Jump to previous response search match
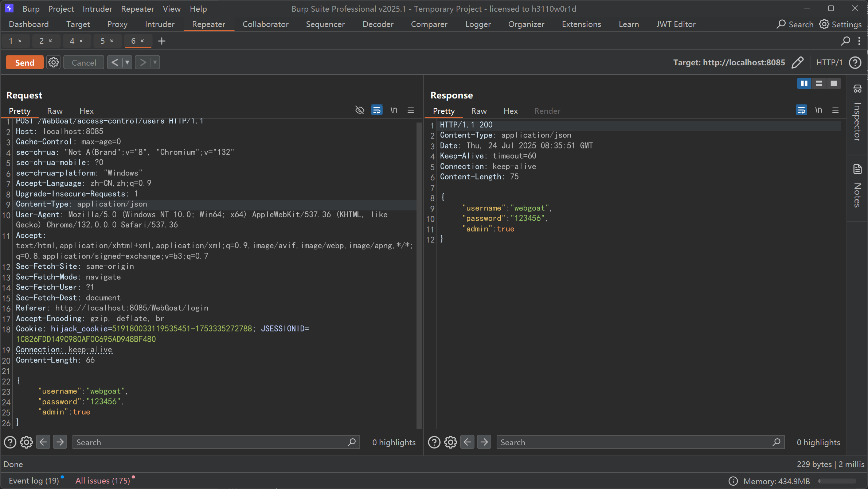The image size is (868, 489). point(467,442)
